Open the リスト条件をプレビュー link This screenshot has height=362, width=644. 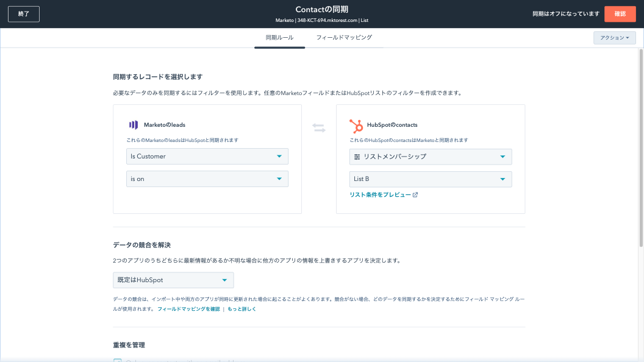pos(380,194)
